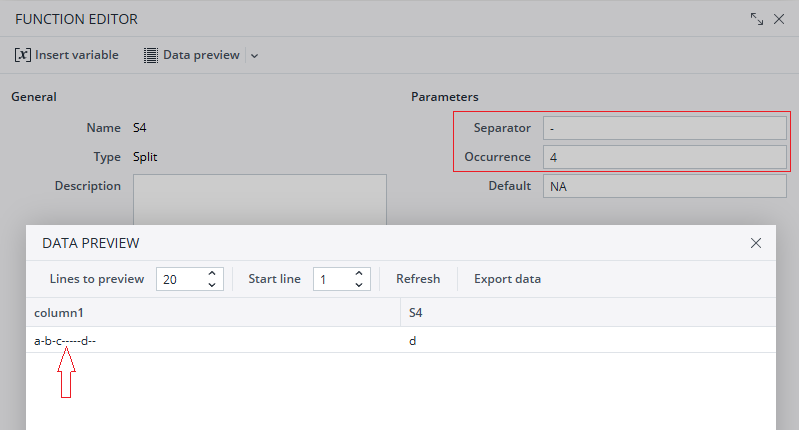Click the Description text area
Screen dimensions: 799x430
[x=259, y=198]
